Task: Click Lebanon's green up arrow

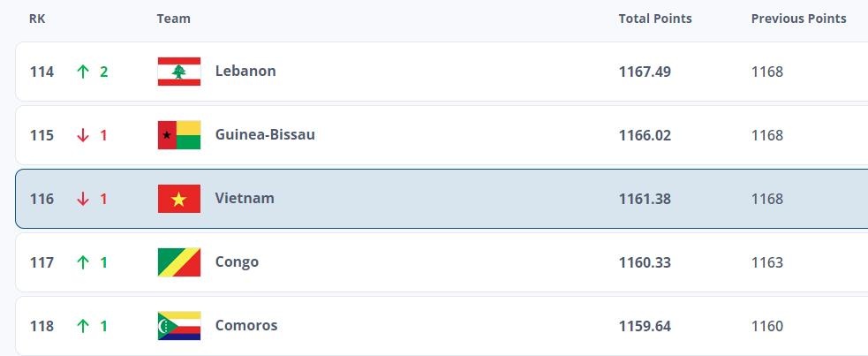Action: click(84, 72)
